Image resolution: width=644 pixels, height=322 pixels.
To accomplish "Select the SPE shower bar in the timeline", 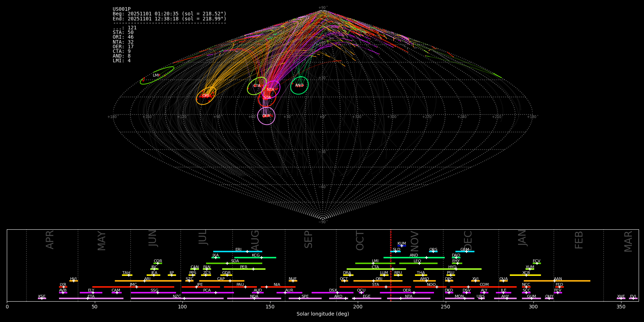I will (305, 298).
